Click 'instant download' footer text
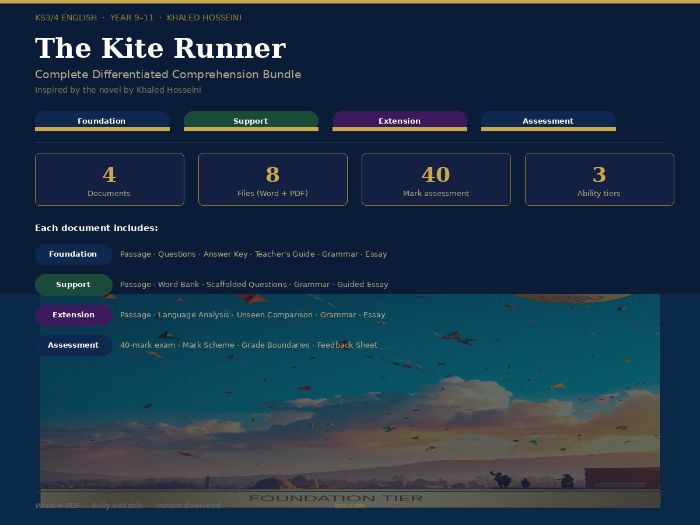 [188, 505]
